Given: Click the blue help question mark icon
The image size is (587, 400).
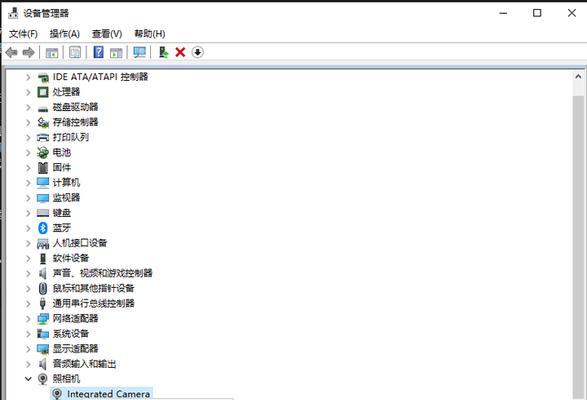Looking at the screenshot, I should coord(98,52).
